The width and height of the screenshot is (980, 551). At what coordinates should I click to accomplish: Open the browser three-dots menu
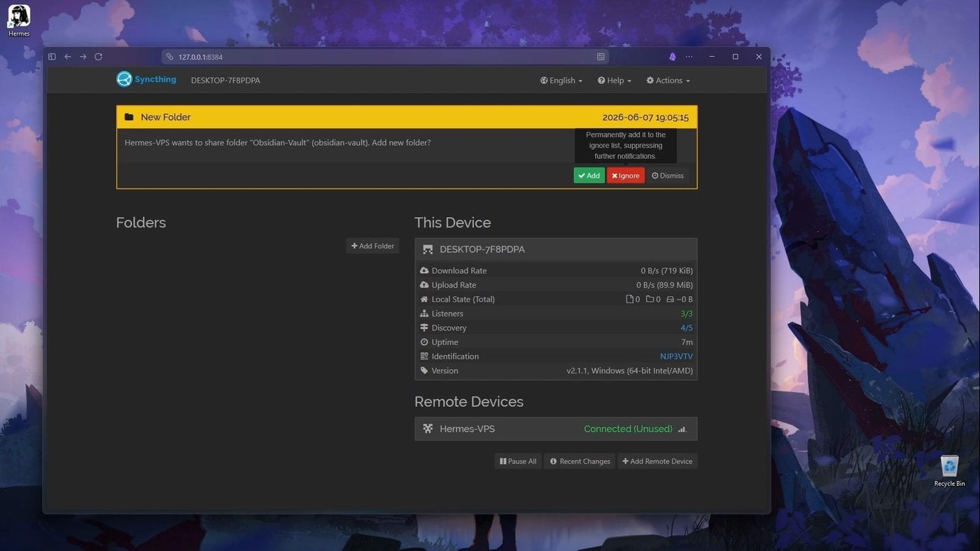pyautogui.click(x=689, y=57)
